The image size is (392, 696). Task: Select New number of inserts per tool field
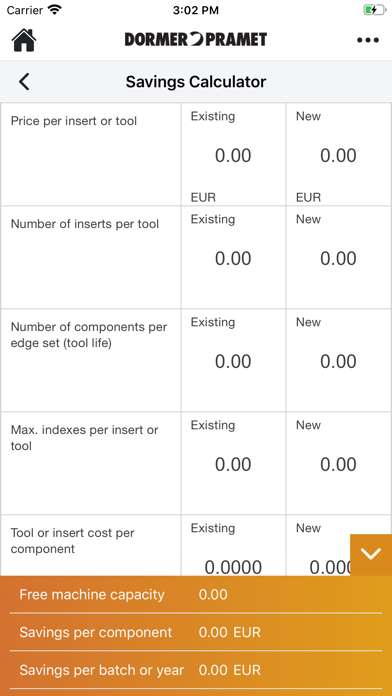(338, 258)
